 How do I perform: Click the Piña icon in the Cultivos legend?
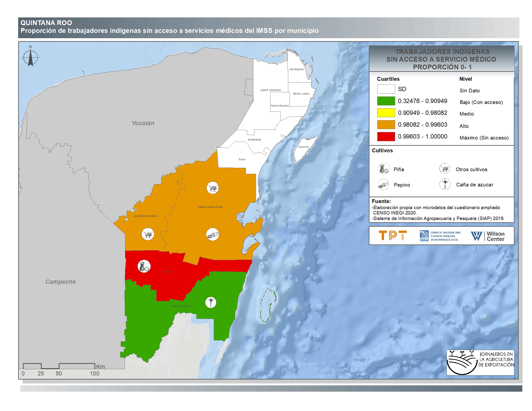click(x=384, y=169)
